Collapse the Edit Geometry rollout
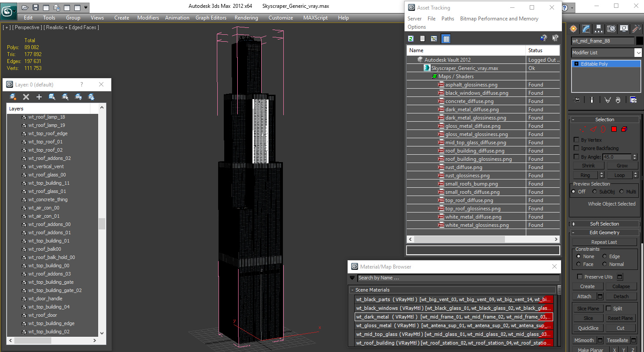The height and width of the screenshot is (352, 644). click(x=604, y=232)
